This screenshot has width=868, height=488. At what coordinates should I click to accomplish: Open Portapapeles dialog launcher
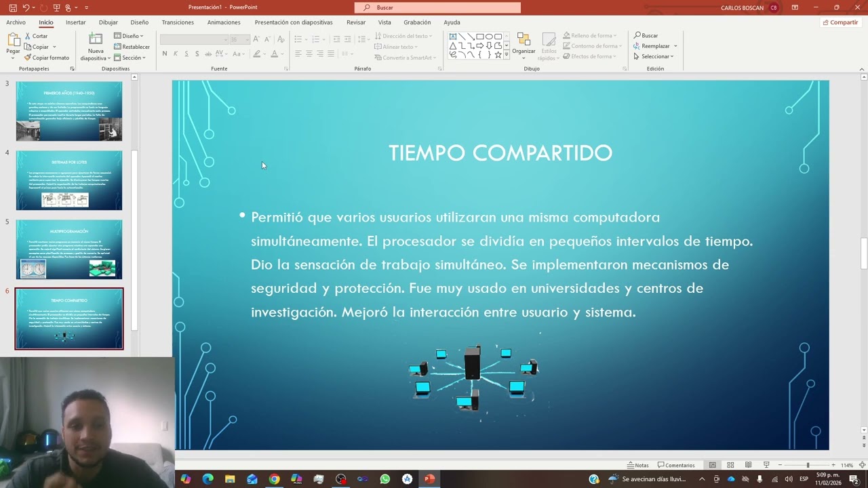pyautogui.click(x=73, y=68)
